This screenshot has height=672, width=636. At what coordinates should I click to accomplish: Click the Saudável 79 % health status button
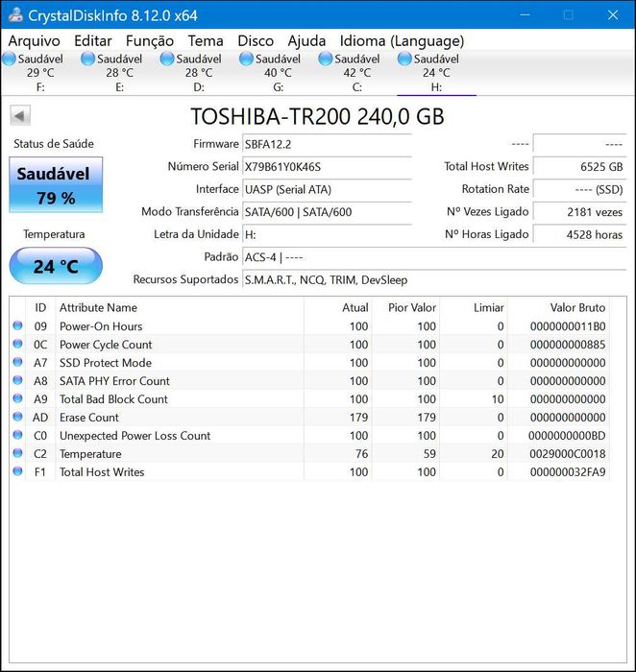point(56,184)
